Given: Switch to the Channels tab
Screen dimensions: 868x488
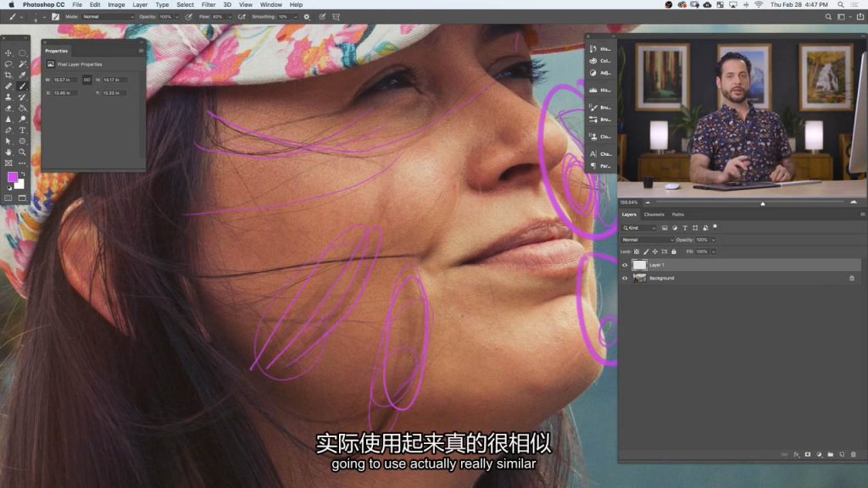Looking at the screenshot, I should 654,214.
